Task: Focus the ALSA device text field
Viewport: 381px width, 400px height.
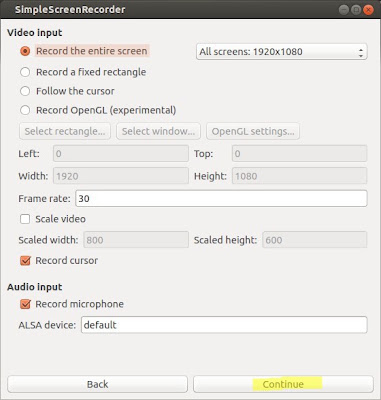Action: pyautogui.click(x=224, y=325)
